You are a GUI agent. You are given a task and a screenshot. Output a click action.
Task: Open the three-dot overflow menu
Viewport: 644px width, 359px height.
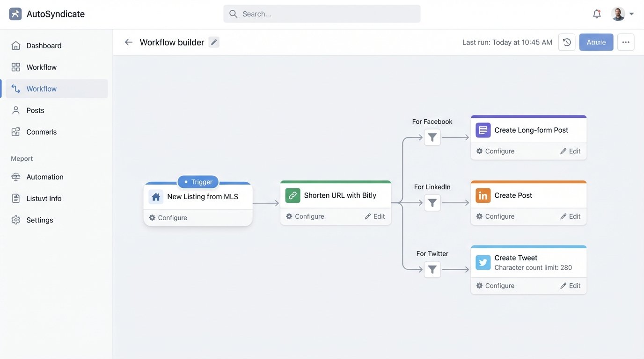[626, 41]
